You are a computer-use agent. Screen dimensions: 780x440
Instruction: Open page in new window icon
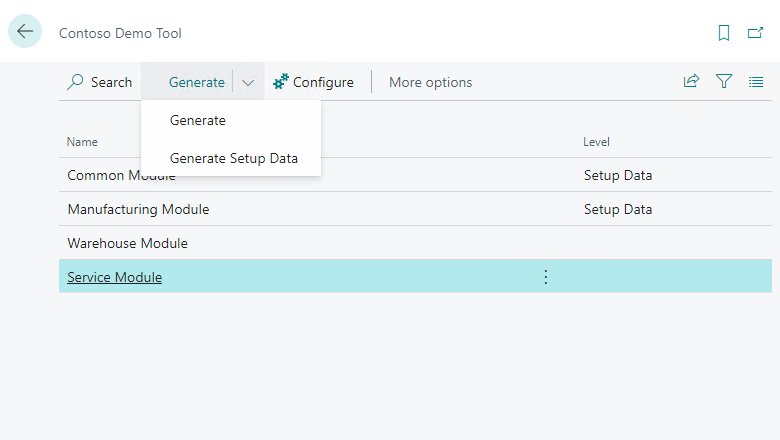tap(755, 33)
